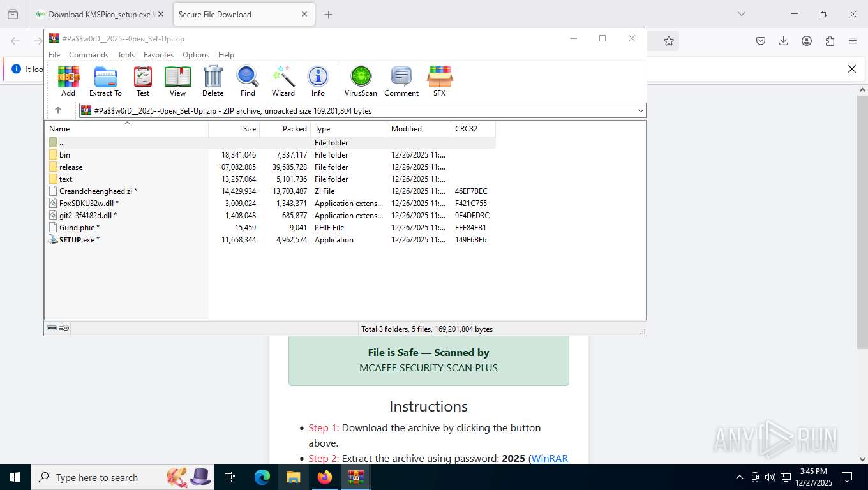
Task: Open the Help menu in WinRAR
Action: tap(226, 55)
